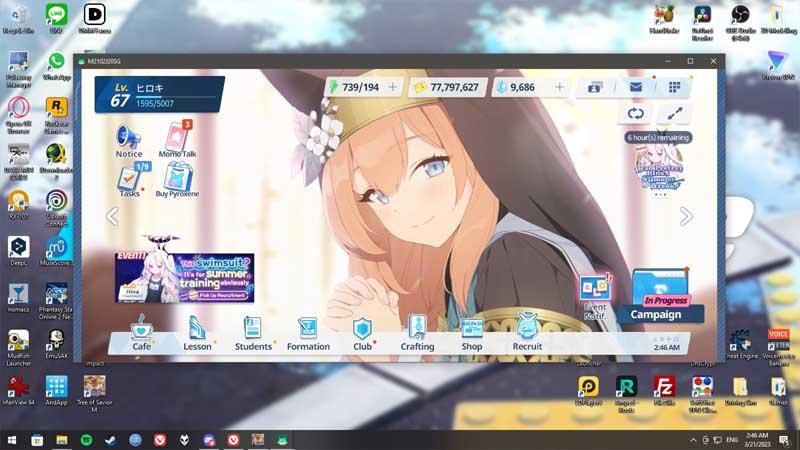Select the FileZilla desktop shortcut

(x=664, y=391)
